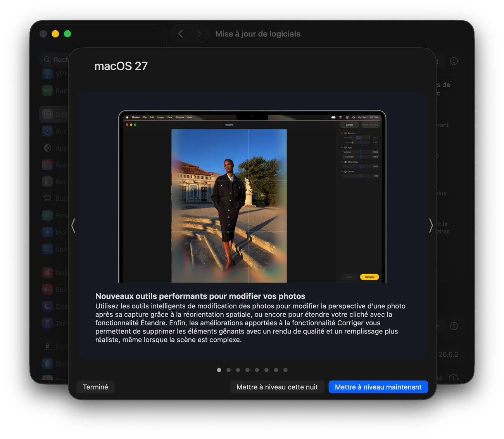Focus the search field in System Settings
This screenshot has height=439, width=504.
click(54, 59)
